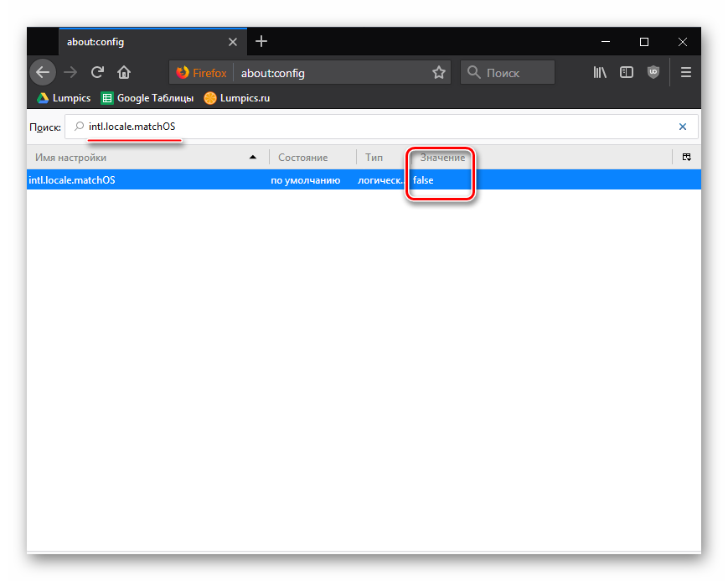
Task: Open Google Таблицы bookmark
Action: pyautogui.click(x=147, y=98)
